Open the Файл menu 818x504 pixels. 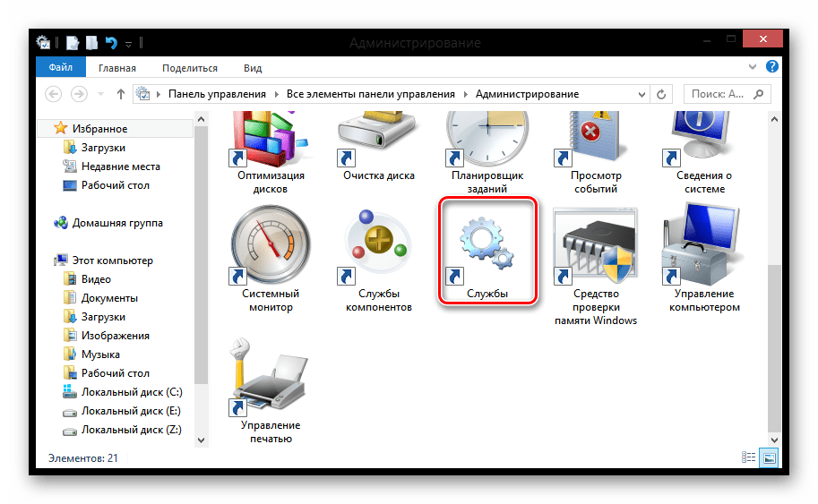coord(61,67)
